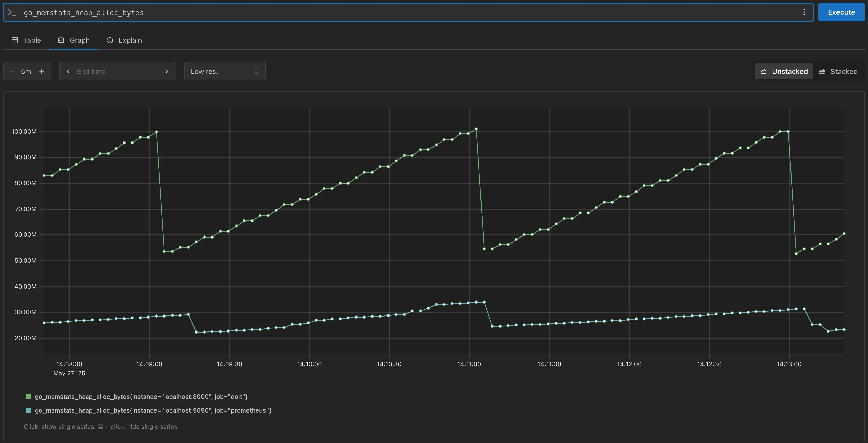Click the right chevron to move end time later
The height and width of the screenshot is (443, 868).
(166, 71)
